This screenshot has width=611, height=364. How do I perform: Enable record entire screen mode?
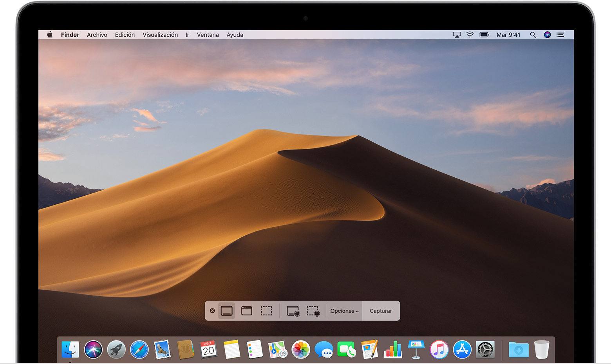coord(292,310)
